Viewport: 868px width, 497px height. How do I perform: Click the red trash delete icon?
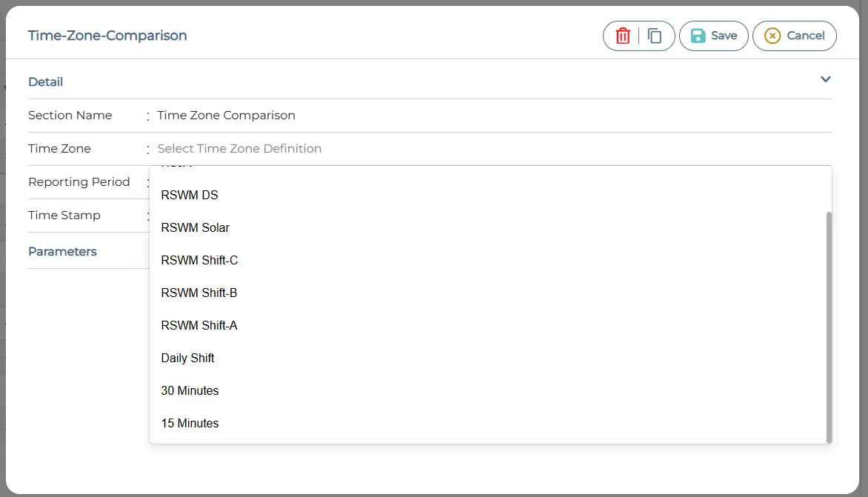click(x=623, y=36)
